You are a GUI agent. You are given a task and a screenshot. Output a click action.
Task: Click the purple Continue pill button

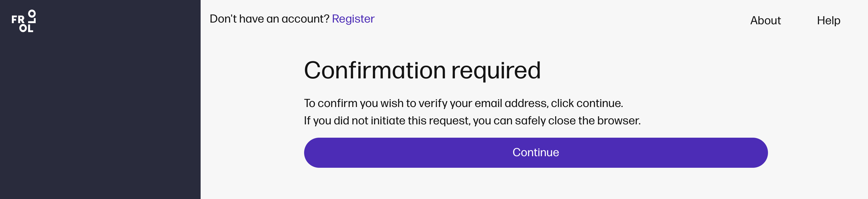pyautogui.click(x=535, y=153)
